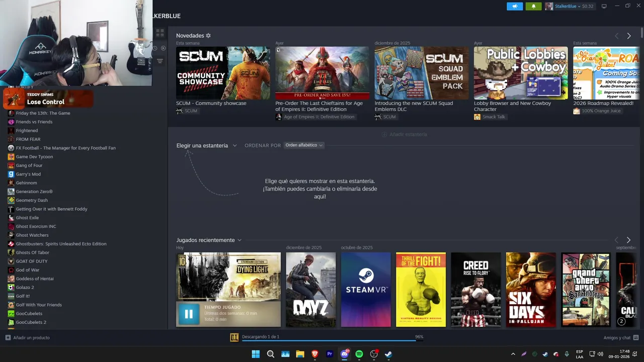This screenshot has width=644, height=362.
Task: Open the green notifications bell
Action: click(x=533, y=7)
